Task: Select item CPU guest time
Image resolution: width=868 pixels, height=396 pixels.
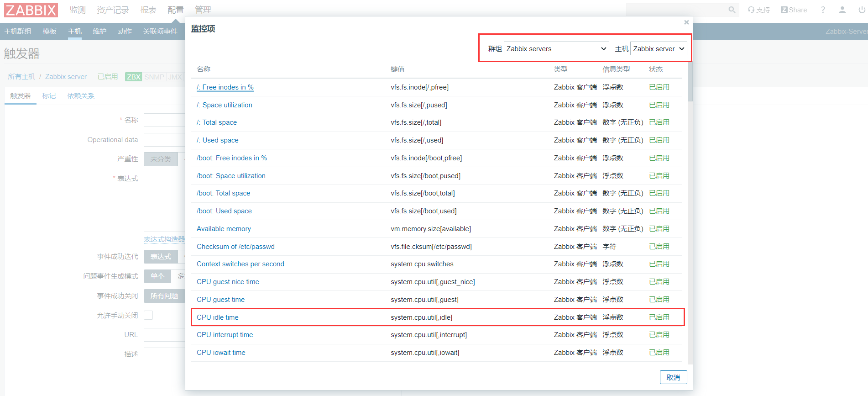Action: 220,299
